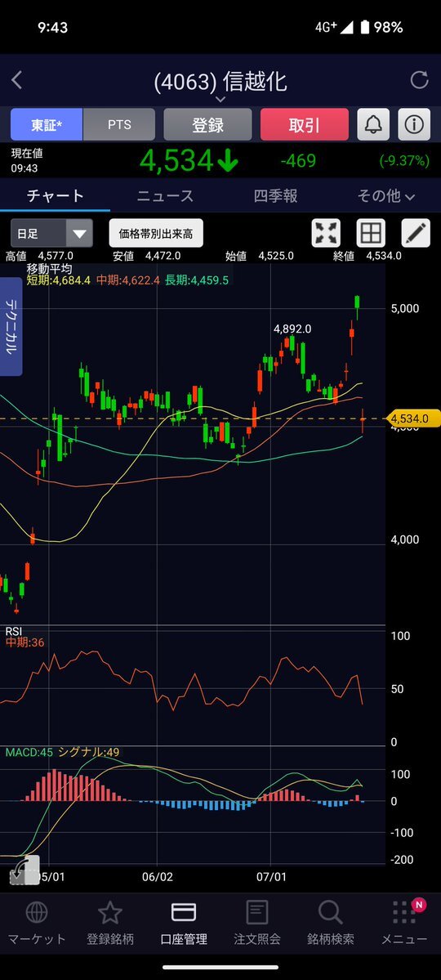Open the マーケット globe icon
Screen dimensions: 441x980
pos(36,912)
